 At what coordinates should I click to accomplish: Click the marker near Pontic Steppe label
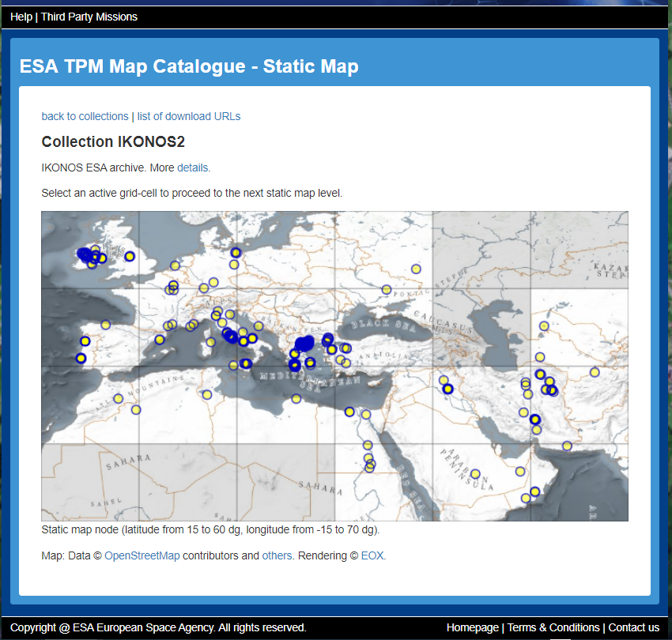tap(387, 290)
